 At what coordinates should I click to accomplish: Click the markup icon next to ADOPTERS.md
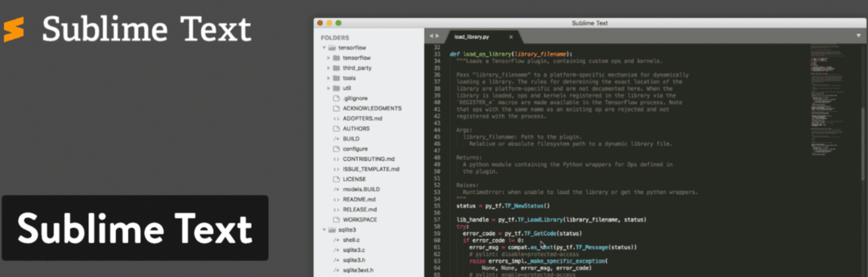(336, 119)
